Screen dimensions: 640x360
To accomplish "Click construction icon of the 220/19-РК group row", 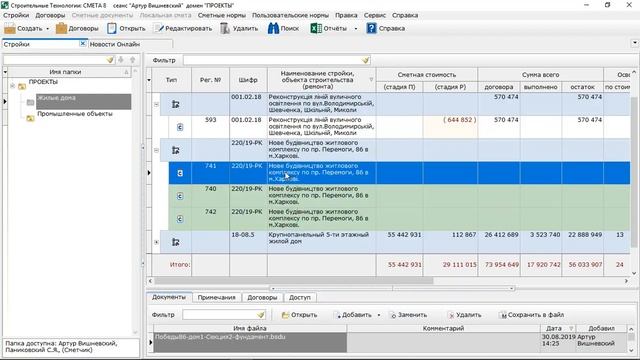I will coord(176,150).
